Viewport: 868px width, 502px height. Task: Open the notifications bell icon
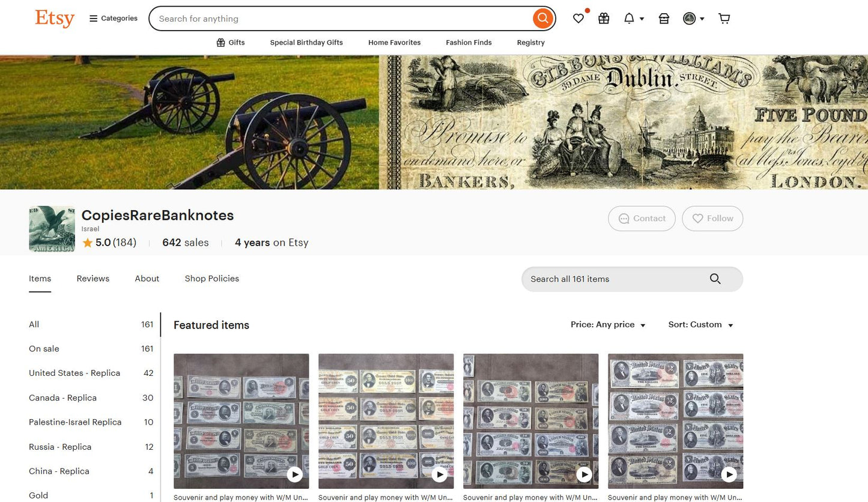(x=630, y=19)
